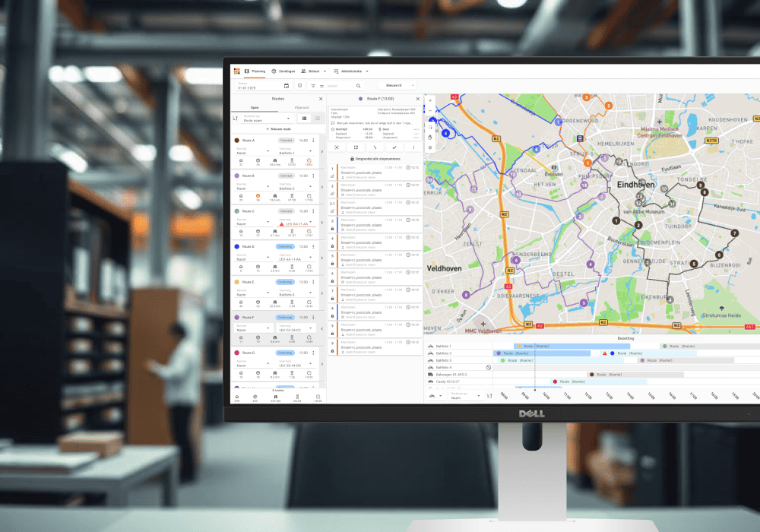Viewport: 760px width, 532px height.
Task: Expand Route B with the side chevron
Action: click(x=321, y=187)
